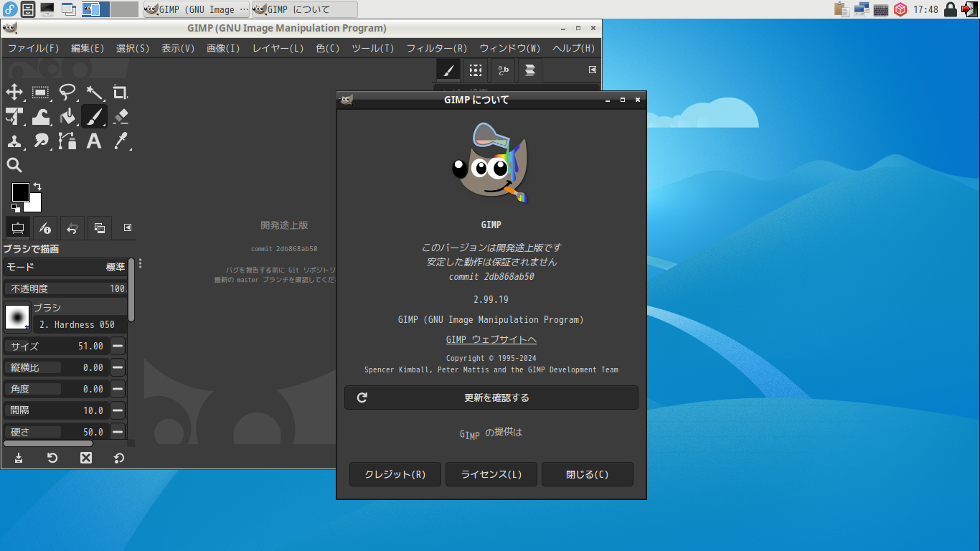Decrease the 縦横比 value with minus button

tap(118, 367)
